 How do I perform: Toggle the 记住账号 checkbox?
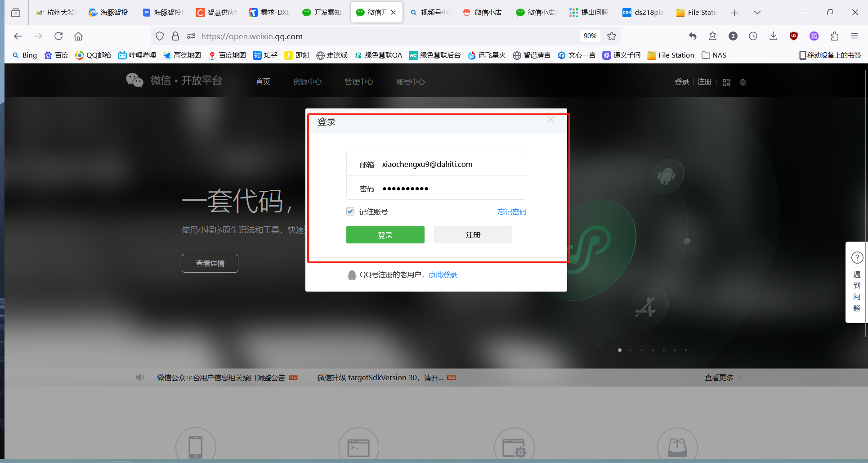(350, 211)
